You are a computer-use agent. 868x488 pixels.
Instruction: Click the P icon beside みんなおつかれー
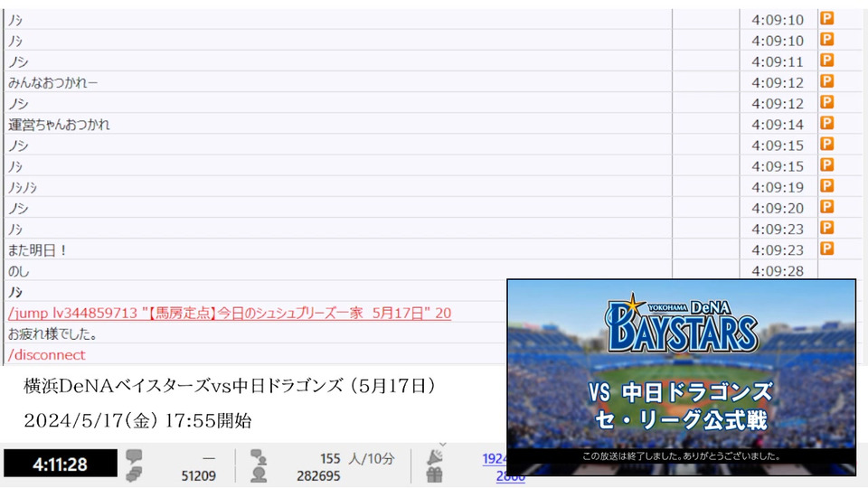[827, 81]
